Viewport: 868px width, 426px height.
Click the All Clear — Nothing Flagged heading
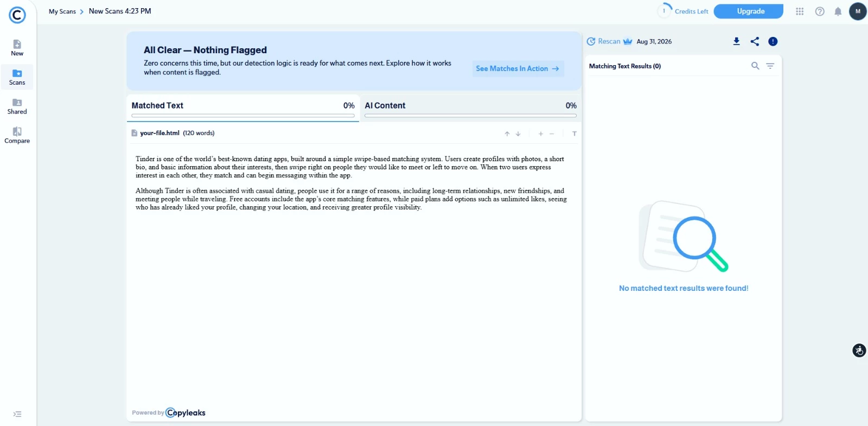click(205, 50)
